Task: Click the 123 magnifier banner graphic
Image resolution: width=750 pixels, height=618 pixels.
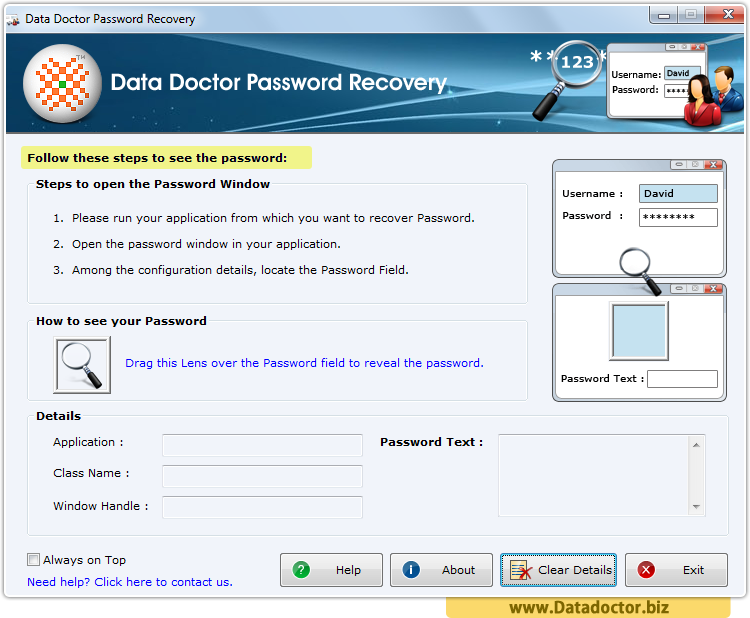Action: [x=568, y=79]
